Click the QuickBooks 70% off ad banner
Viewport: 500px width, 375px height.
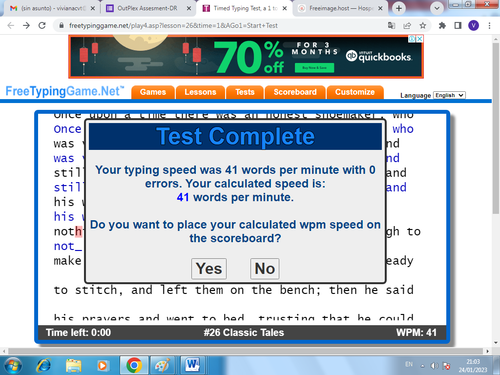coord(246,57)
